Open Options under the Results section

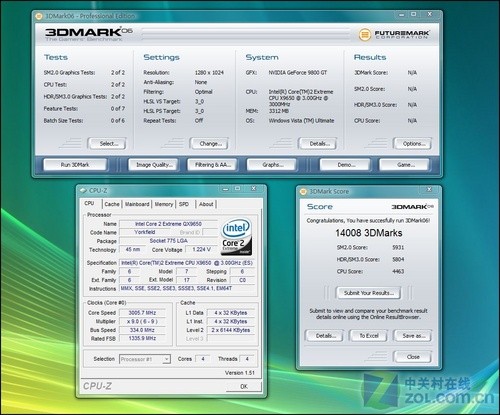(413, 144)
